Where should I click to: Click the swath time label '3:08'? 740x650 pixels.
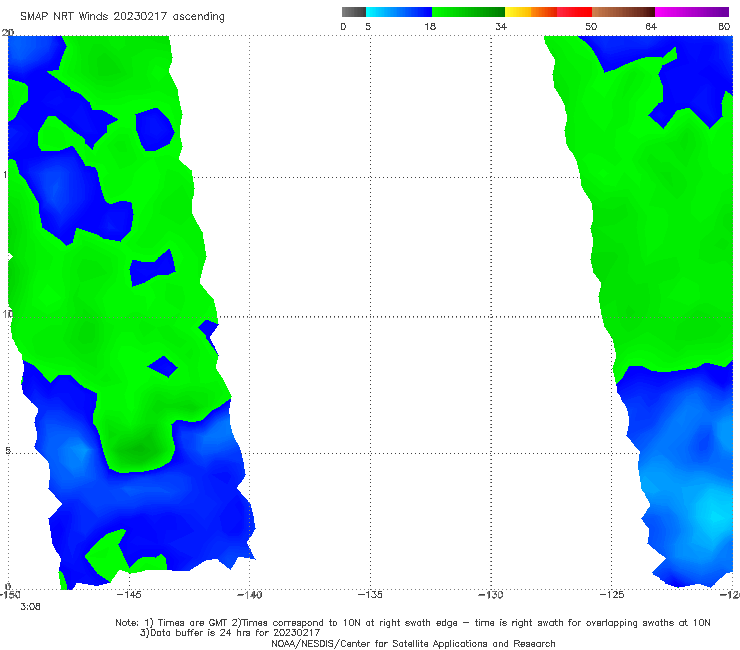click(30, 607)
